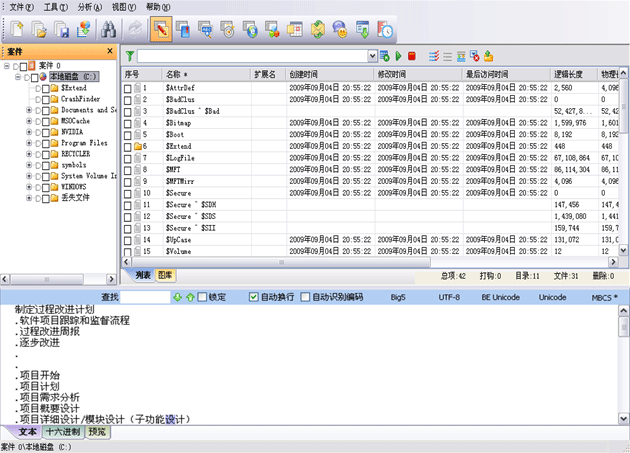Open the 分析(A) menu
This screenshot has height=453, width=630.
tap(90, 7)
